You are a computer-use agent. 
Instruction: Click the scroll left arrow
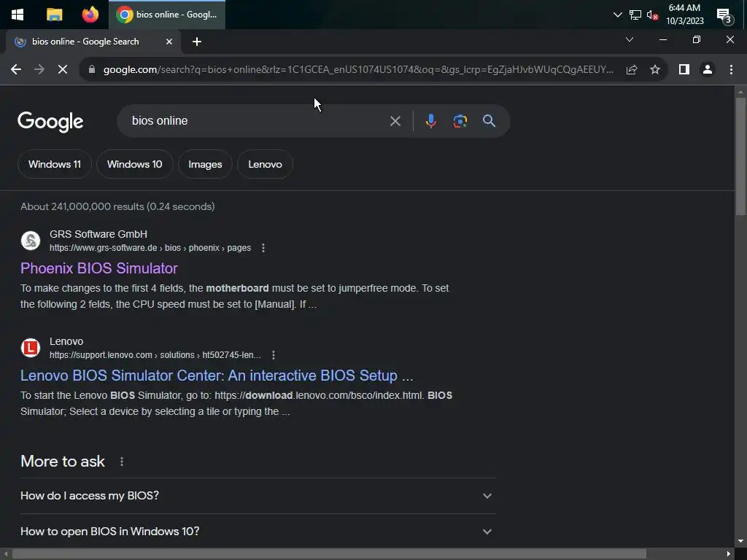coord(6,554)
